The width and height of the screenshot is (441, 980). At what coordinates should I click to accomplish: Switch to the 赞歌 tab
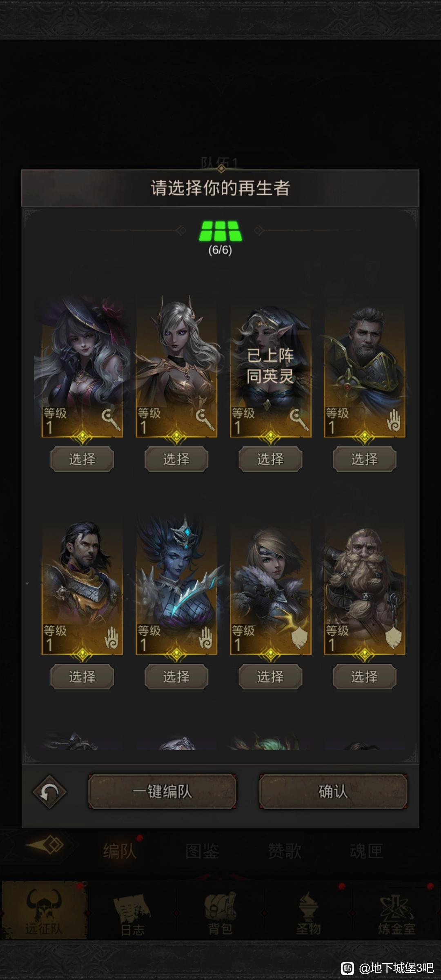(x=284, y=851)
